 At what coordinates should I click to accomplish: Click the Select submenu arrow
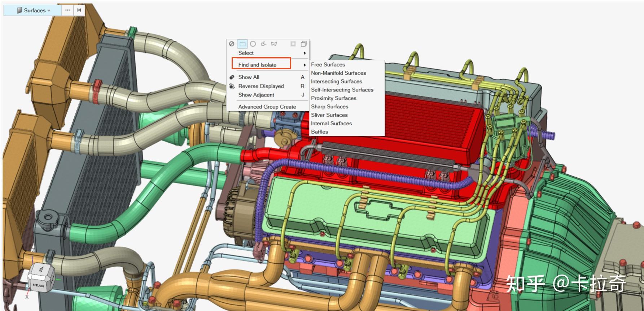click(x=305, y=53)
